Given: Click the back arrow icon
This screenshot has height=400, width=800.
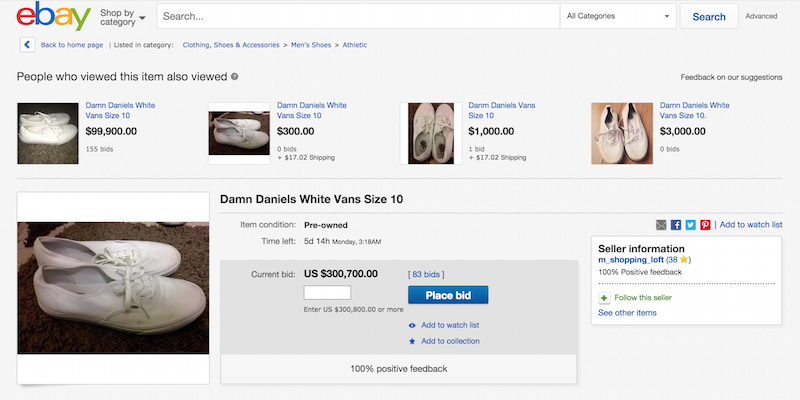Looking at the screenshot, I should click(x=27, y=45).
